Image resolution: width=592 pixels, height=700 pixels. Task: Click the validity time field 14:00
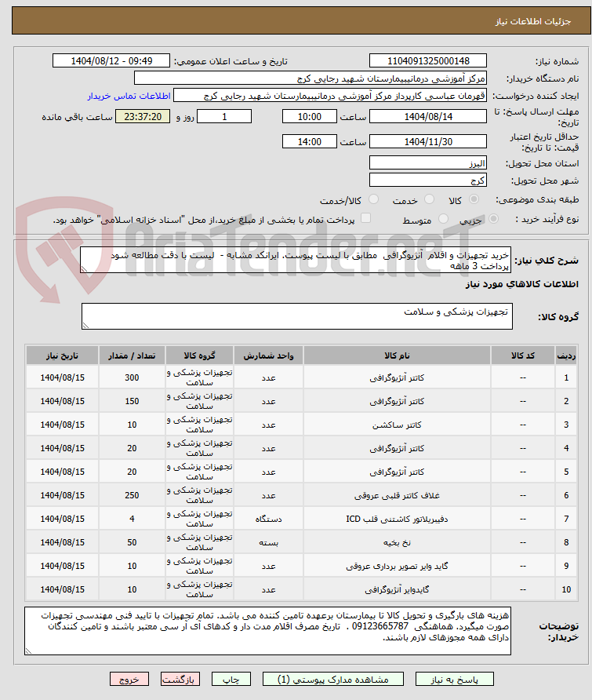coord(309,141)
